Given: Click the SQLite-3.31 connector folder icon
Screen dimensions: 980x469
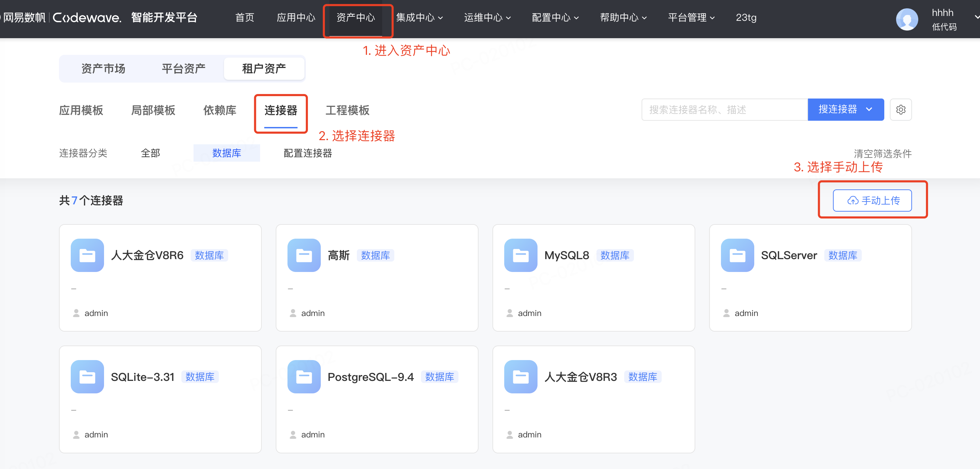Looking at the screenshot, I should (x=87, y=376).
